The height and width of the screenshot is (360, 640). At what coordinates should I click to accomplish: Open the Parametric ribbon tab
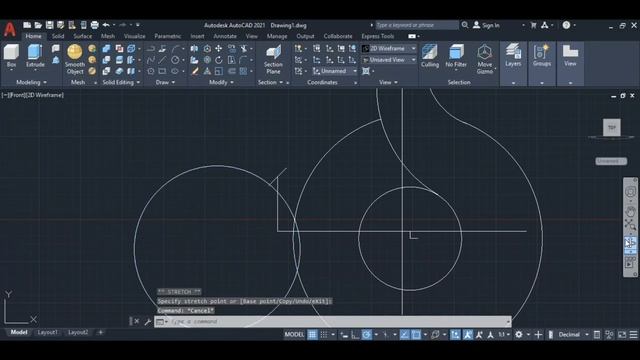point(168,36)
